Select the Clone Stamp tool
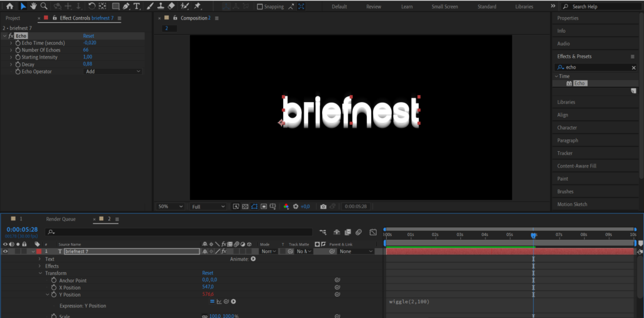 coord(162,6)
